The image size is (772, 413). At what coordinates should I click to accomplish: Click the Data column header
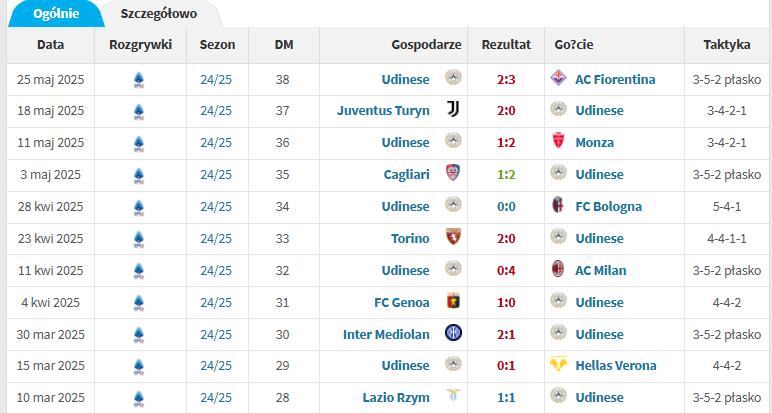[50, 45]
